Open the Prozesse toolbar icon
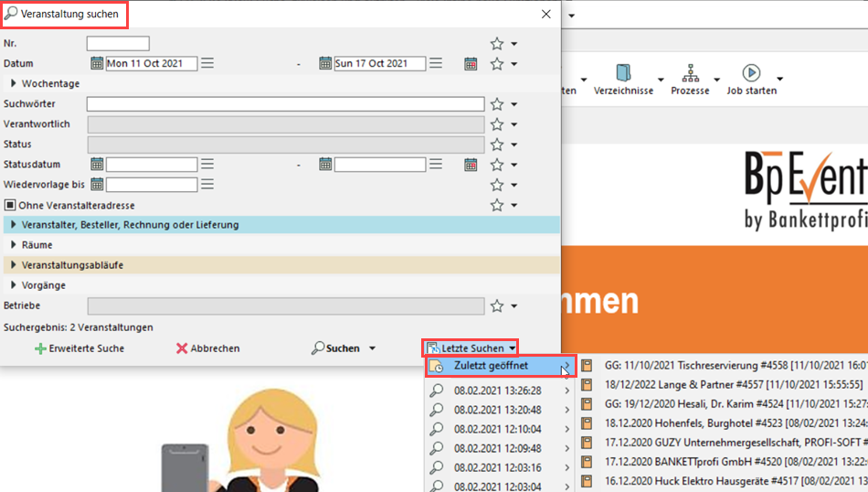This screenshot has height=492, width=868. (690, 73)
